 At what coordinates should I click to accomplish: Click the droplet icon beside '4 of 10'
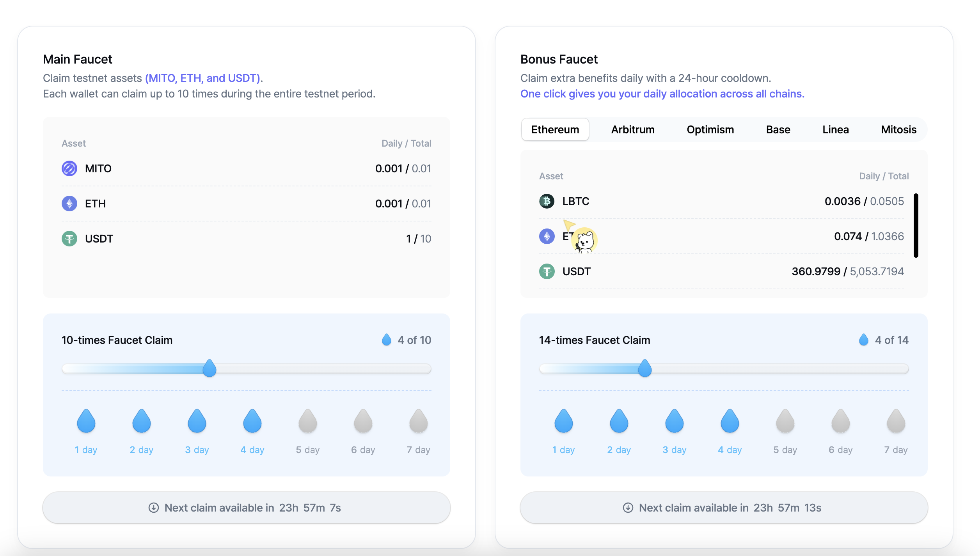point(386,340)
